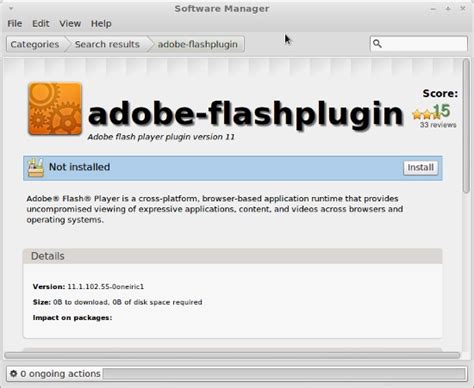The image size is (474, 388).
Task: Click the Details section header
Action: pos(233,256)
